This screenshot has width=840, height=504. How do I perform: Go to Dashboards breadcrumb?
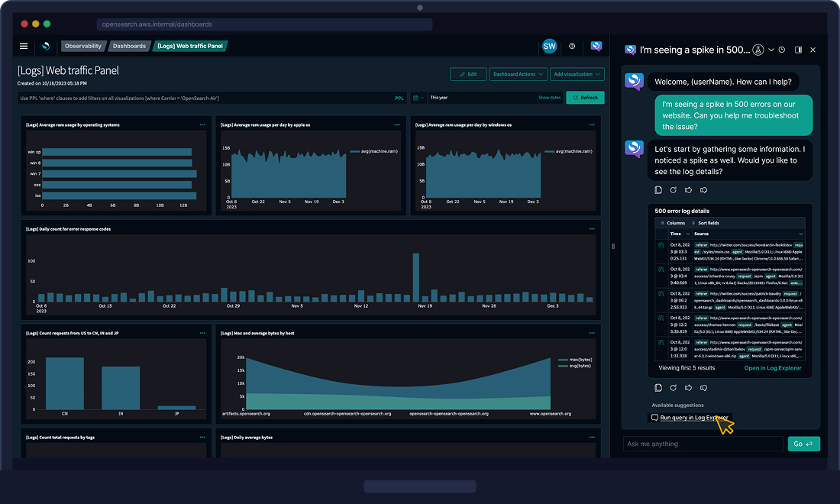pos(129,46)
